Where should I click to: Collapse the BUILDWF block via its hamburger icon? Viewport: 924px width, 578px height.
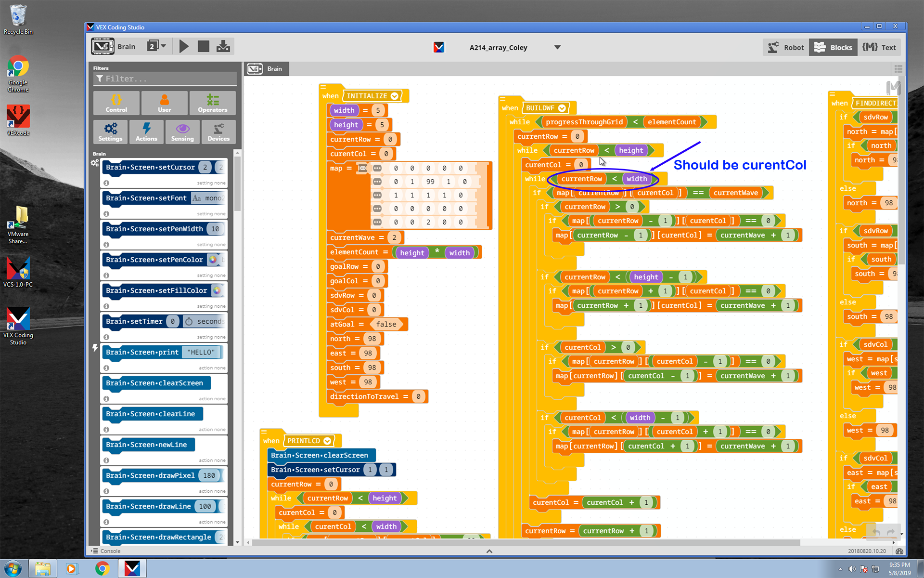tap(503, 99)
